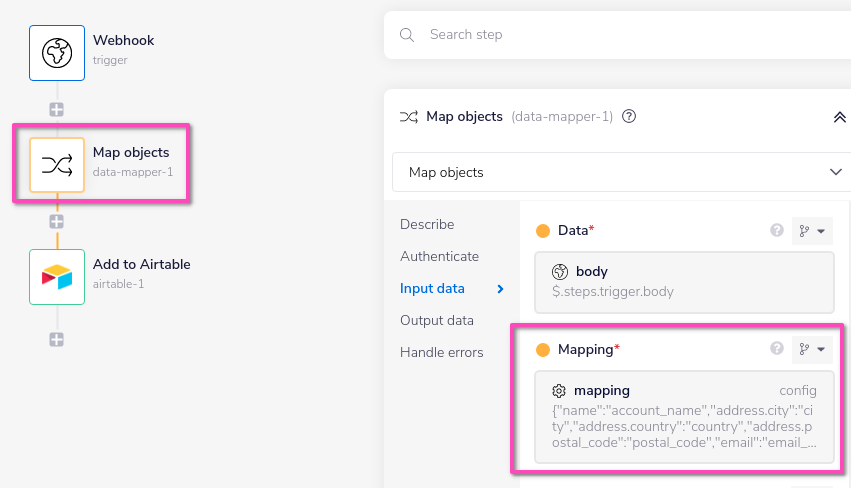Screen dimensions: 851x488
Task: Expand the Map objects operation dropdown
Action: (620, 172)
